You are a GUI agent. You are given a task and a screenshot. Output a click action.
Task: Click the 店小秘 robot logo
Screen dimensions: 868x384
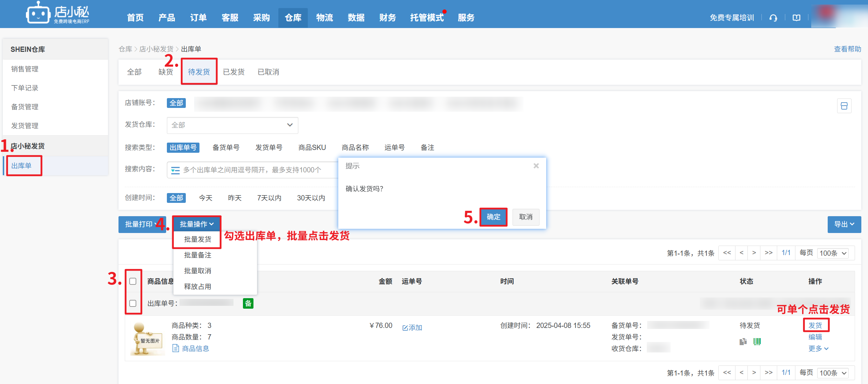point(38,14)
